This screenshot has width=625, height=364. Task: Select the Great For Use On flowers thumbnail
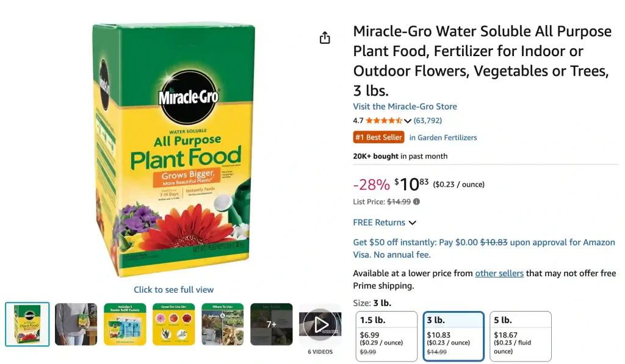(x=174, y=324)
